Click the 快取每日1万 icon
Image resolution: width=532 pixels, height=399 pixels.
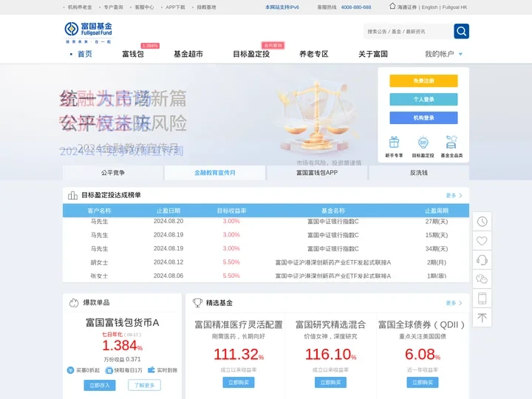click(109, 370)
